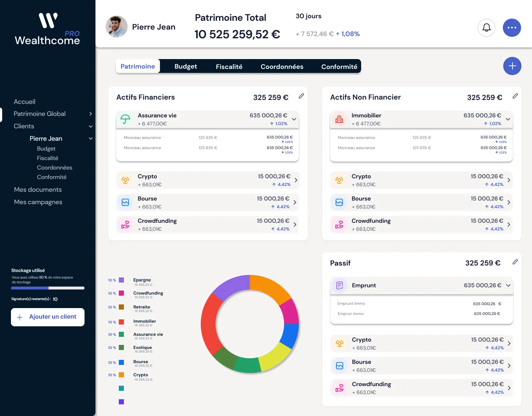The image size is (532, 416).
Task: Expand the Crypto row in Passif
Action: point(509,343)
